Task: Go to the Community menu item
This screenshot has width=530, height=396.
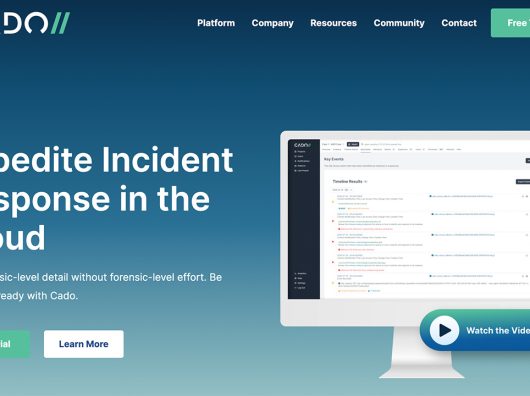Action: click(399, 23)
